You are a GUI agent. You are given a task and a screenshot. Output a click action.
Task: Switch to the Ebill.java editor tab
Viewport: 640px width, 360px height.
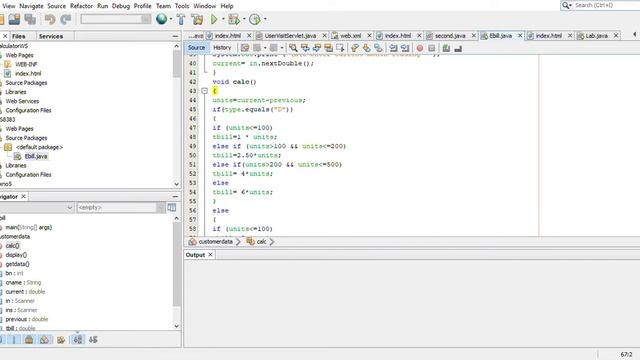pyautogui.click(x=501, y=36)
